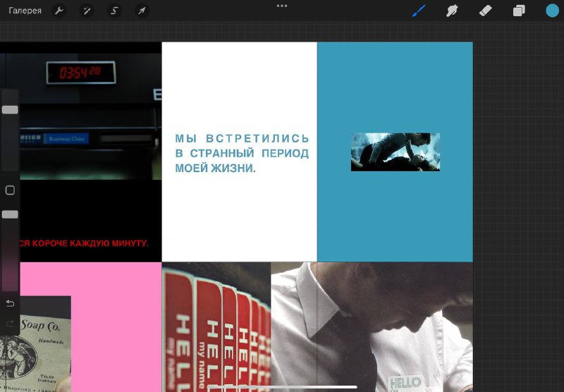Click the brush opacity slider handle
The height and width of the screenshot is (392, 564).
point(10,214)
